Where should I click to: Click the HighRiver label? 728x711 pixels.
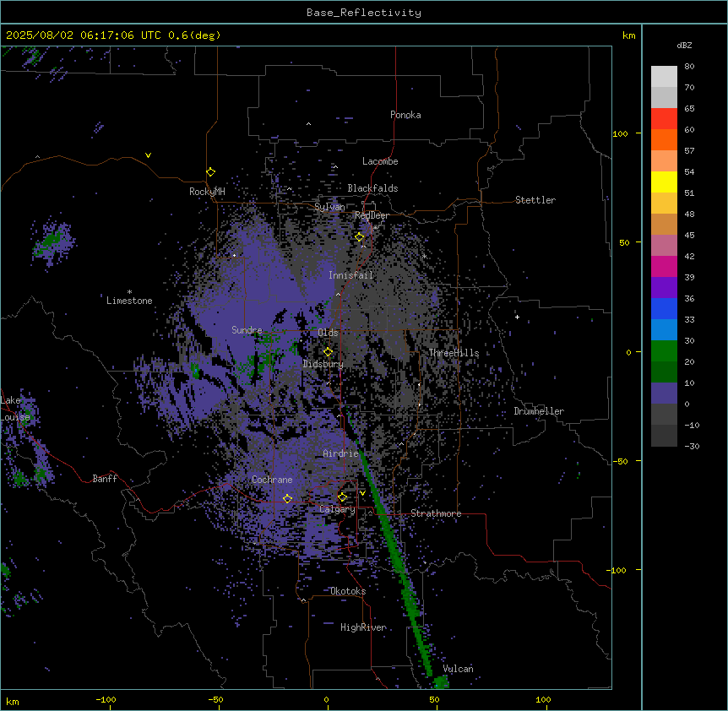pos(363,627)
